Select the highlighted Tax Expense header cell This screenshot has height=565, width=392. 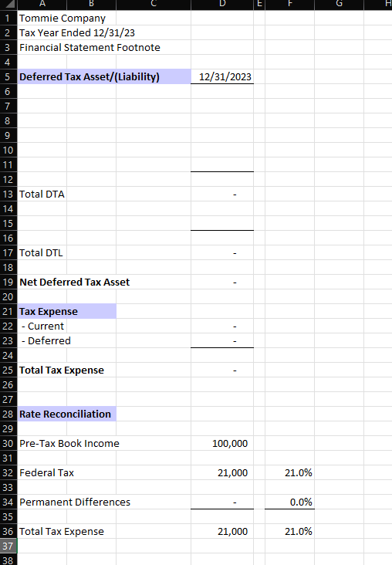(x=67, y=311)
